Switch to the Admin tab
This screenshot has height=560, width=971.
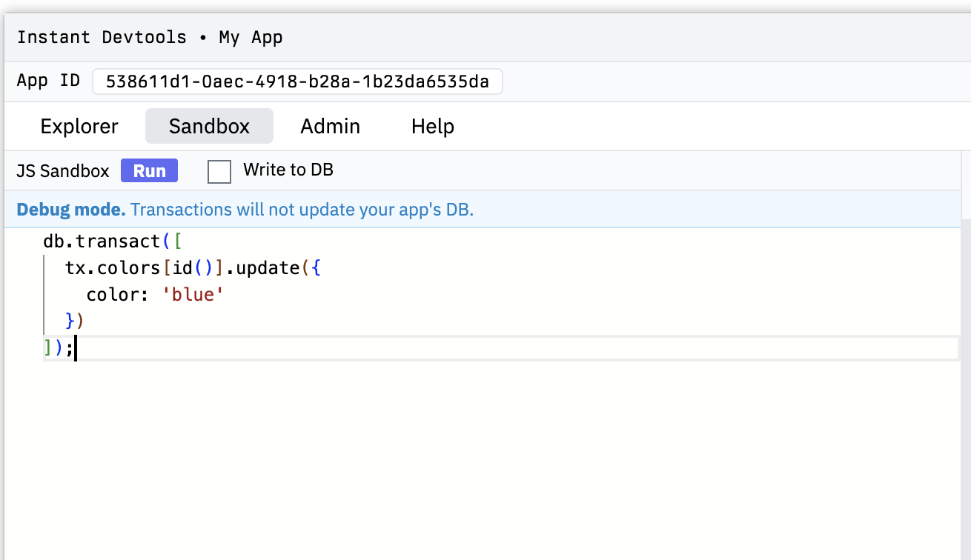tap(330, 126)
